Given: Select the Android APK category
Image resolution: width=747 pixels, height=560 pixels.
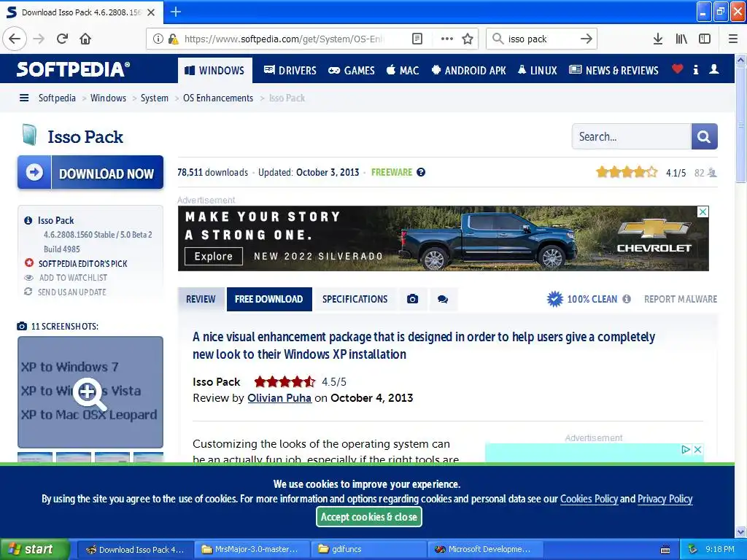Looking at the screenshot, I should point(468,71).
